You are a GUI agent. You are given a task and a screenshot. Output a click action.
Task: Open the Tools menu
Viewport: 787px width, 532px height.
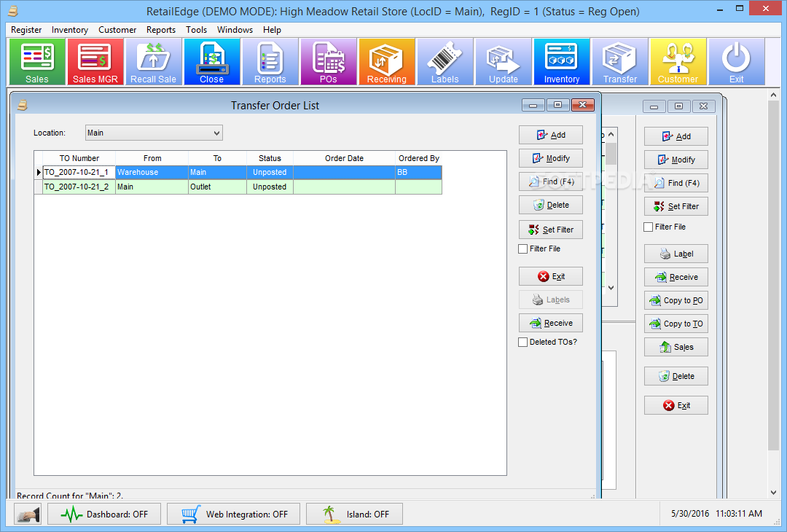196,30
